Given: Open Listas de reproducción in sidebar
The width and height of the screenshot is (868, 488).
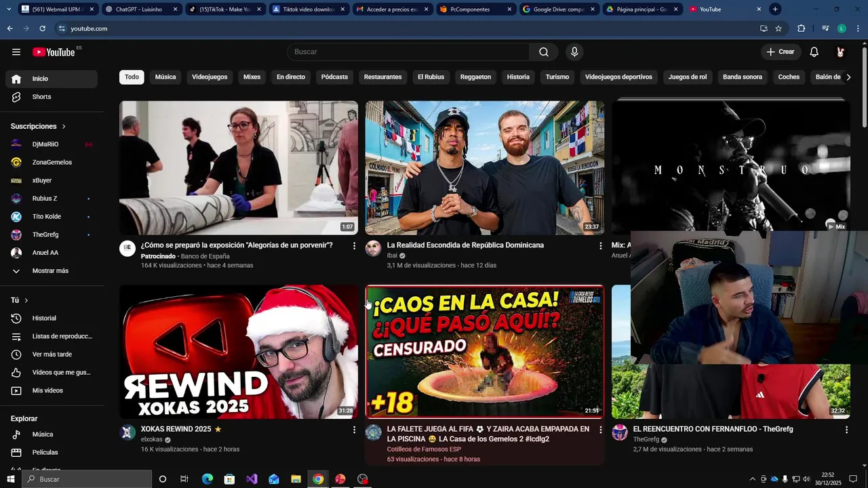Looking at the screenshot, I should [52, 337].
